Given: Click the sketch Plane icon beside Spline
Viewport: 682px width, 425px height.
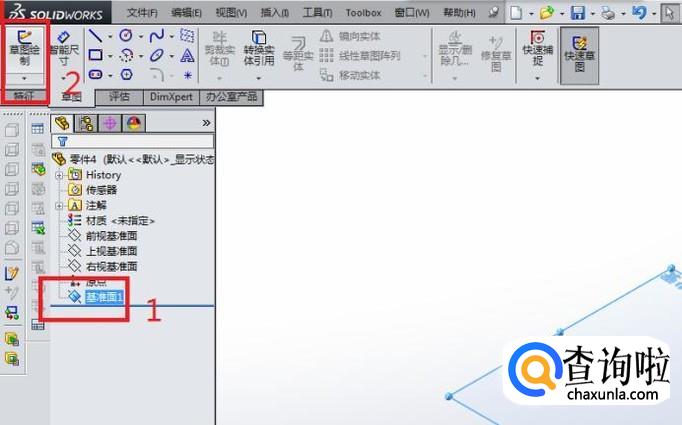Looking at the screenshot, I should click(187, 36).
